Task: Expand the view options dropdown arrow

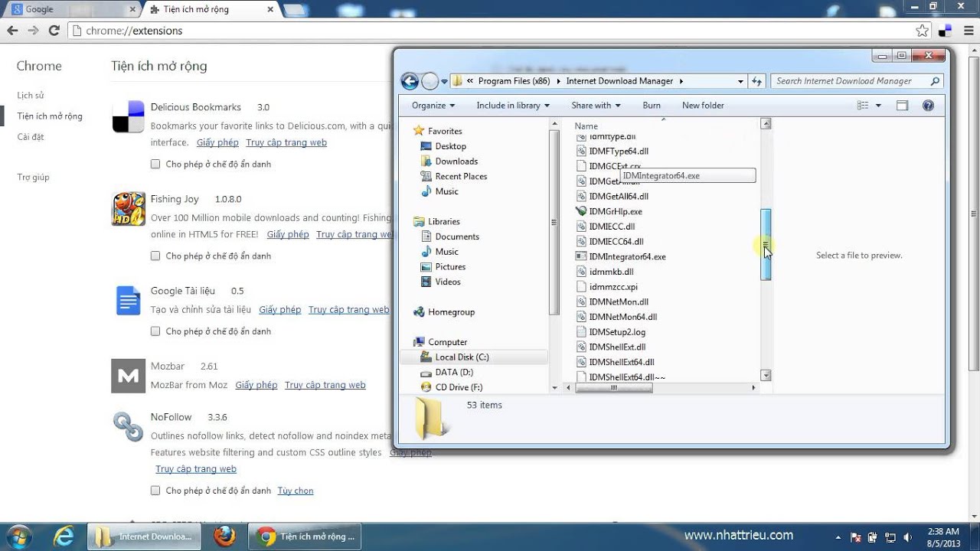Action: click(x=878, y=106)
